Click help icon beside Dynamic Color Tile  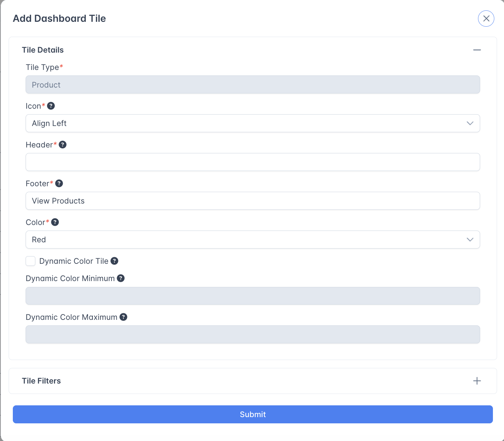(115, 261)
